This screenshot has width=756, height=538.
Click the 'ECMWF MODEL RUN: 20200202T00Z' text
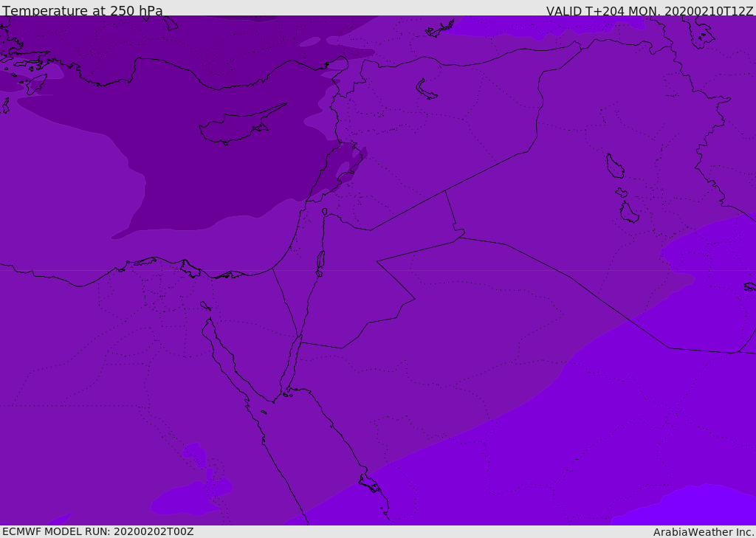pos(98,532)
